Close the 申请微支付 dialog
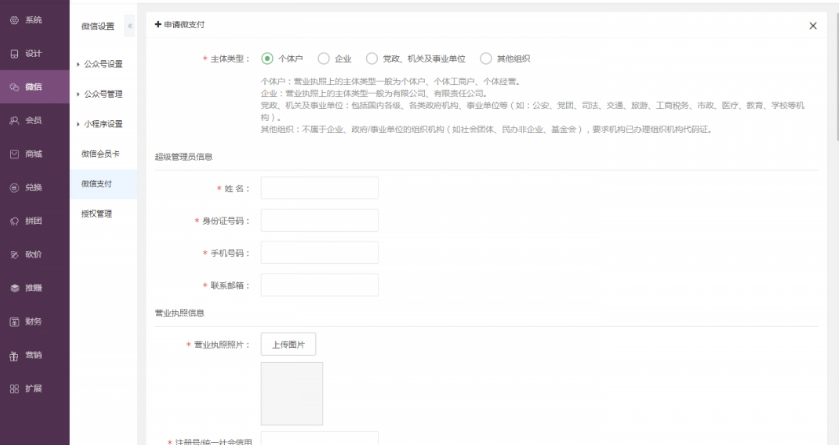Screen dimensions: 839x445 [x=812, y=26]
